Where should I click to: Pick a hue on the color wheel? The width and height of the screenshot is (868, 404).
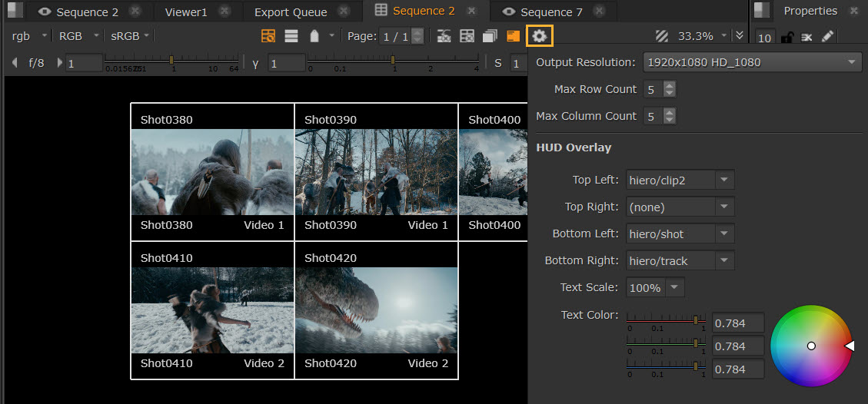tap(811, 346)
